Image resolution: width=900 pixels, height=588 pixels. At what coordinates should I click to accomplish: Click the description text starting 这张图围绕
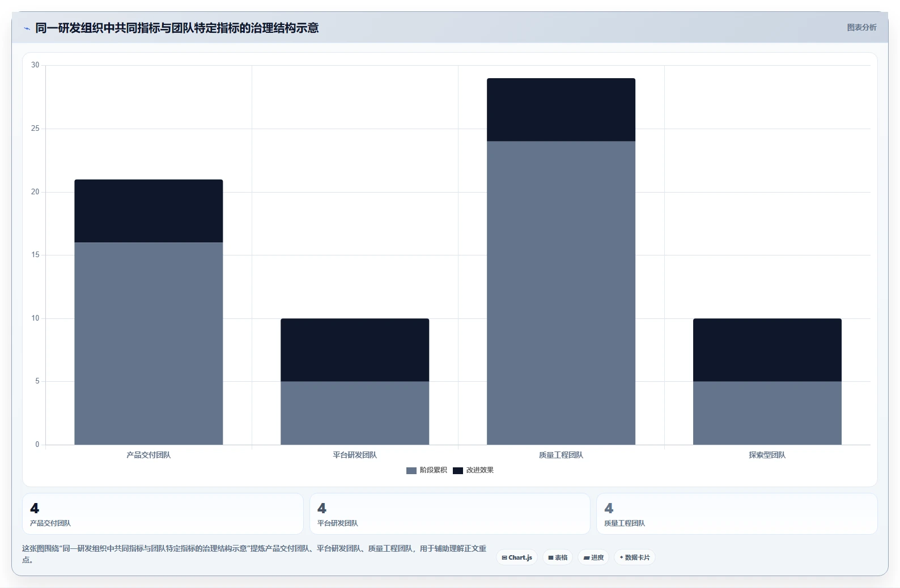tap(254, 554)
